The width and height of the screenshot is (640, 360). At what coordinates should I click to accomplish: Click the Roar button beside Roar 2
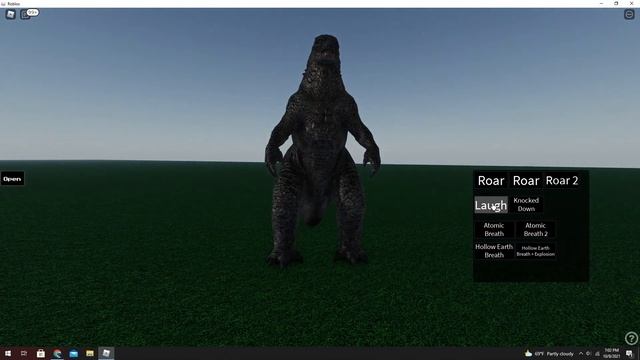tap(526, 180)
